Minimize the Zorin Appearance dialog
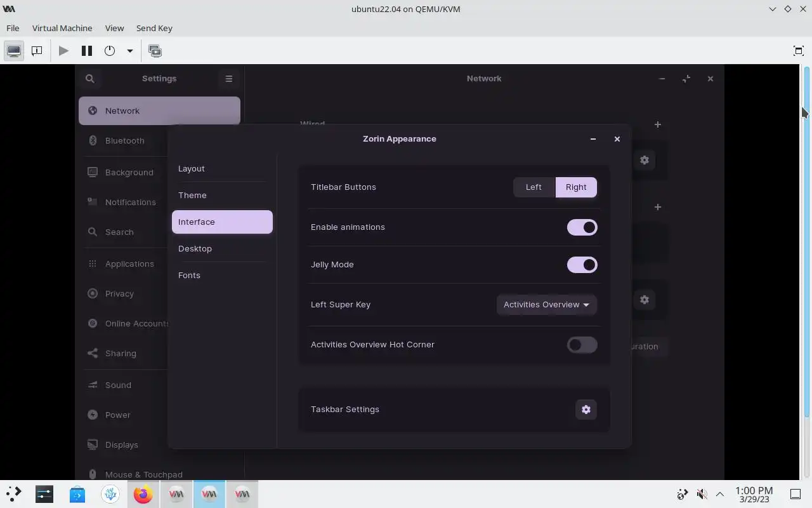This screenshot has width=812, height=508. pyautogui.click(x=593, y=139)
